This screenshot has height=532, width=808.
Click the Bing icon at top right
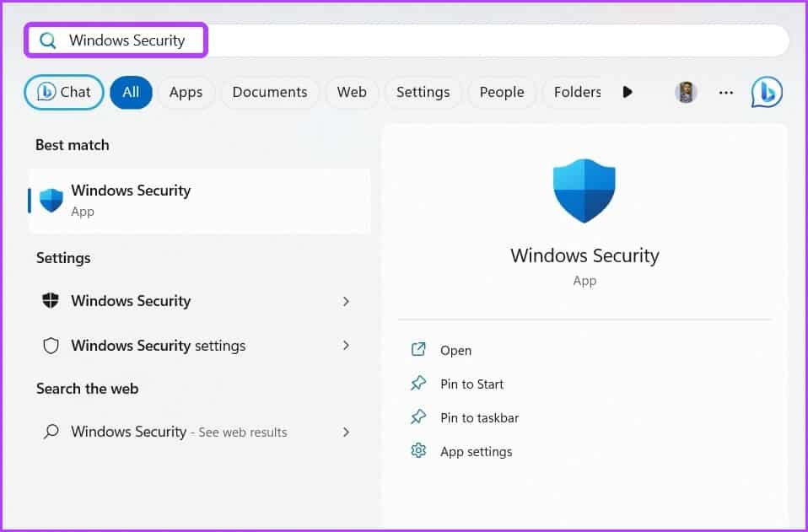767,92
